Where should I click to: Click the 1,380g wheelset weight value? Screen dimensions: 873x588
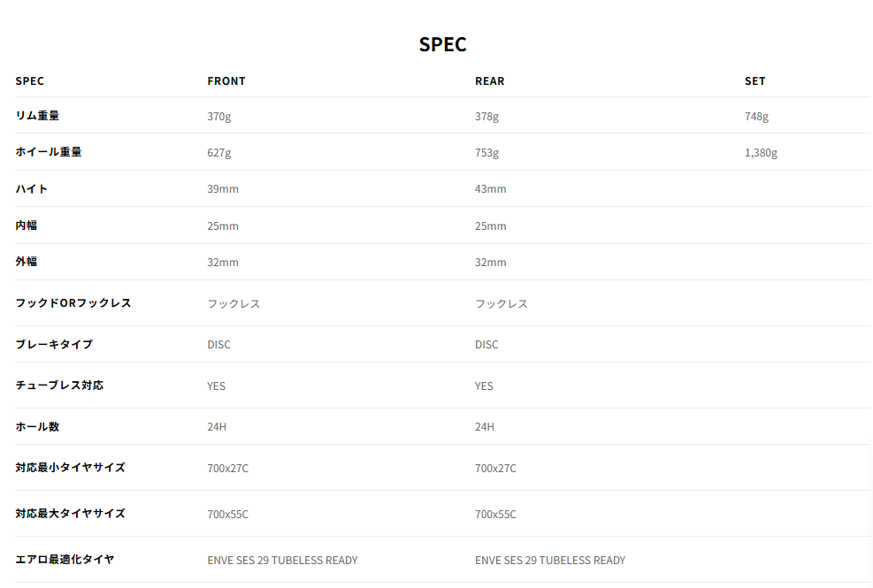tap(761, 153)
